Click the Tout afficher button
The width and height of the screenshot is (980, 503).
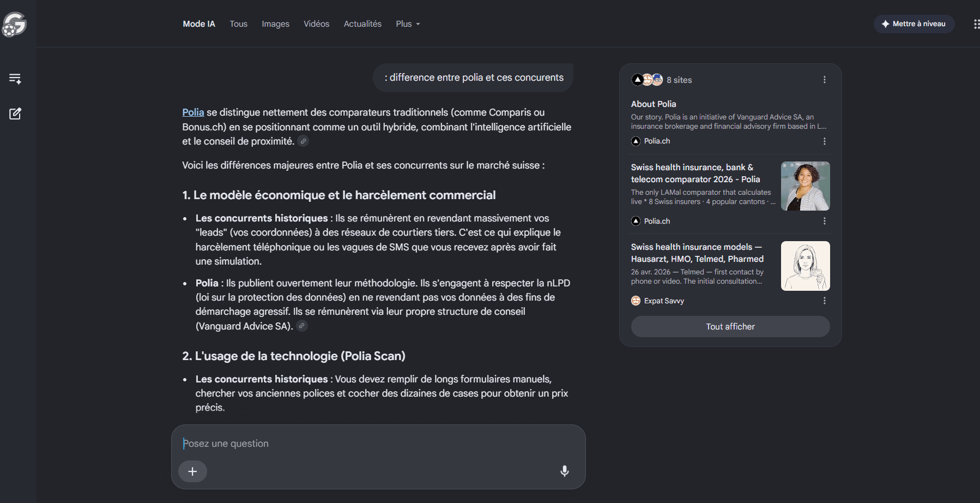coord(730,326)
